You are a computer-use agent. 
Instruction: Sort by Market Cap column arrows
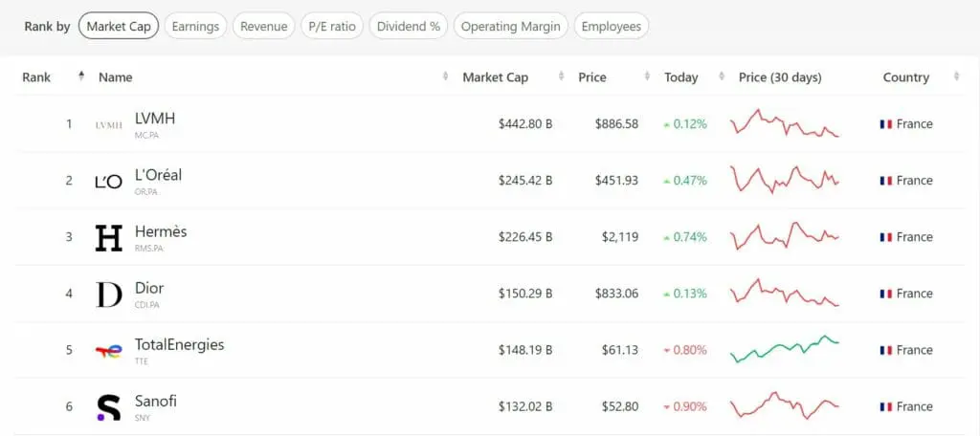[561, 76]
